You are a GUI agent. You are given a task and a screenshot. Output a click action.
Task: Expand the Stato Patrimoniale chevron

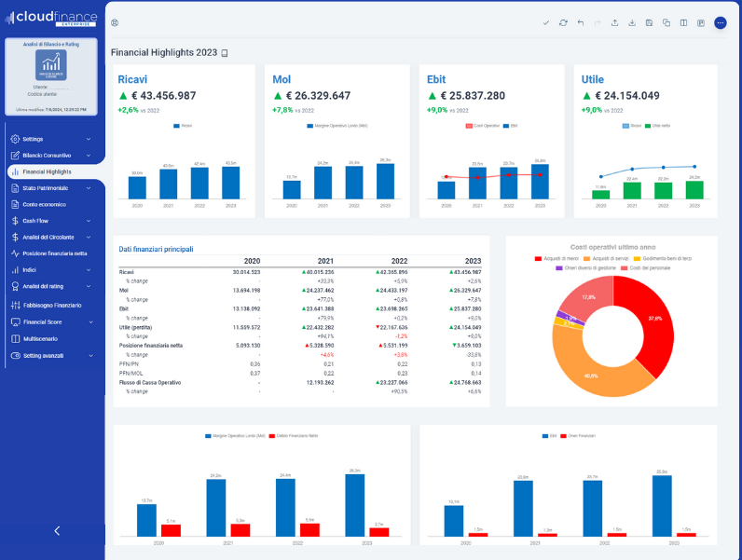pyautogui.click(x=89, y=188)
